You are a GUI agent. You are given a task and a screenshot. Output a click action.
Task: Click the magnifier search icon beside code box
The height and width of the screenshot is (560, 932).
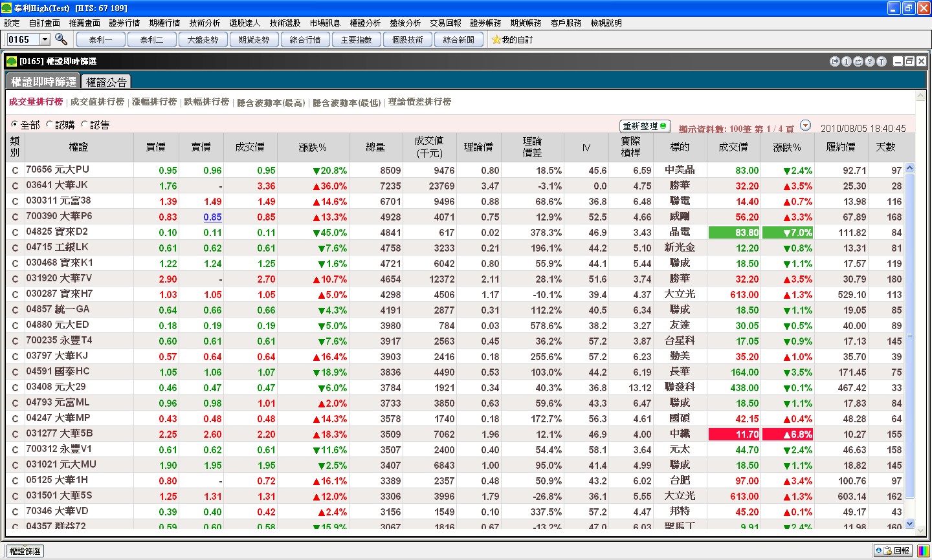(61, 39)
